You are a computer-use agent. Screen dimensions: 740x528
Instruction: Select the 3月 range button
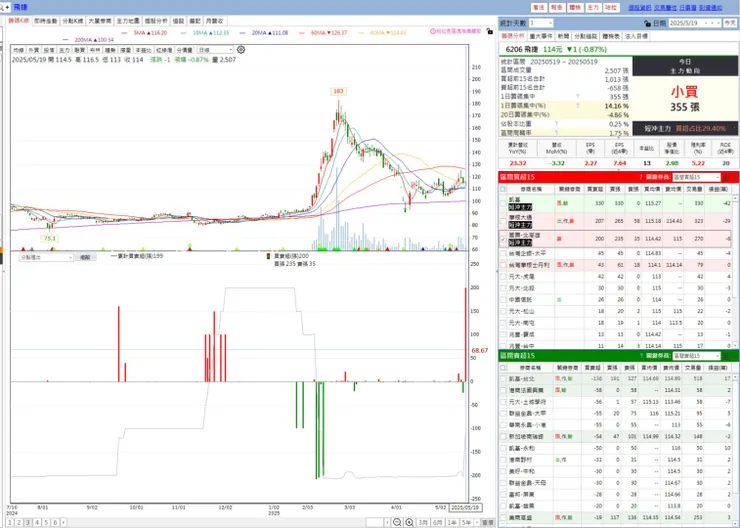[423, 522]
